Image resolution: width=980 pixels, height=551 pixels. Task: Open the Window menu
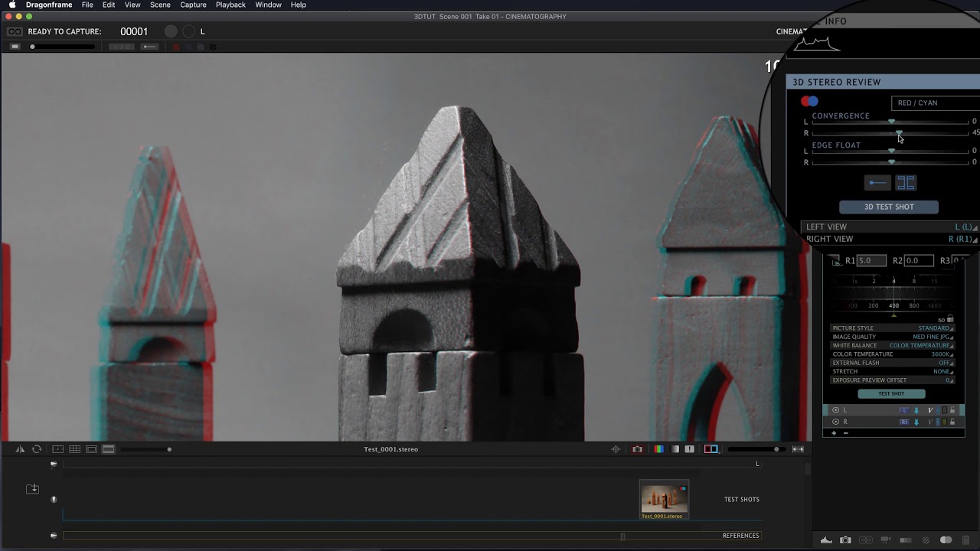268,5
